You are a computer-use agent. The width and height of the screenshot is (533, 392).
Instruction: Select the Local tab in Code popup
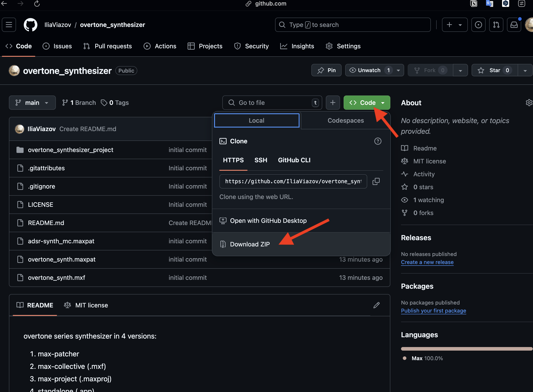257,121
